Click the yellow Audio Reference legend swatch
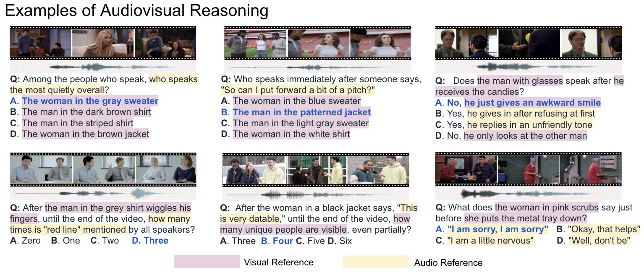 [x=375, y=262]
